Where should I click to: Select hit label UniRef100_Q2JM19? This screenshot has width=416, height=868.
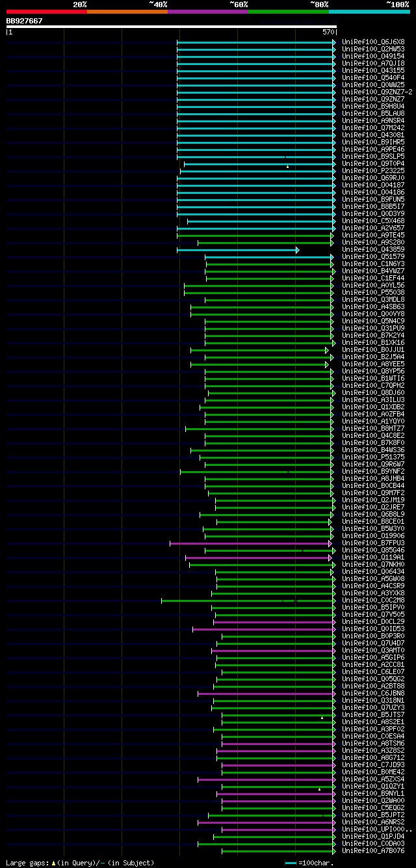(x=373, y=500)
